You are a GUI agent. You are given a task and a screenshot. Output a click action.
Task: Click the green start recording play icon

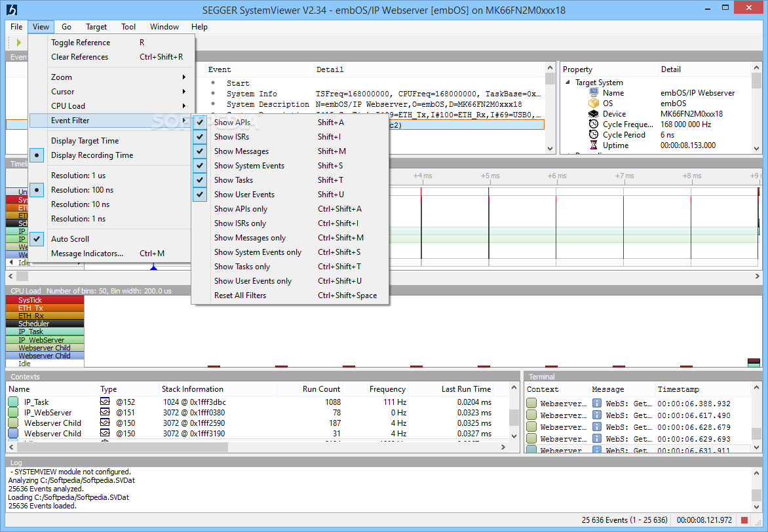tap(18, 43)
